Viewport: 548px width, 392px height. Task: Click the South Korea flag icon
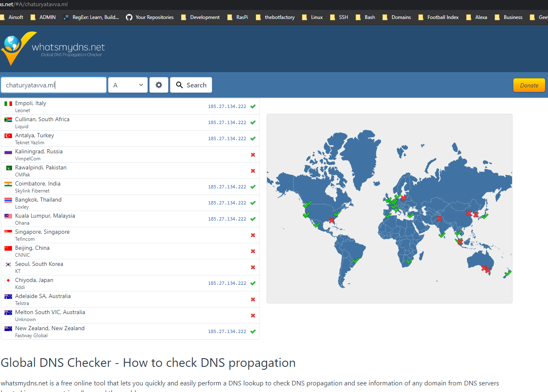coord(8,264)
